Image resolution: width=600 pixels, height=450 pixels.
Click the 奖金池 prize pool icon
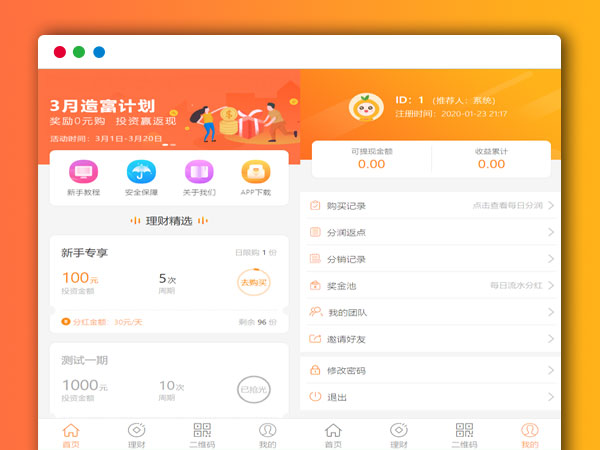coord(315,285)
